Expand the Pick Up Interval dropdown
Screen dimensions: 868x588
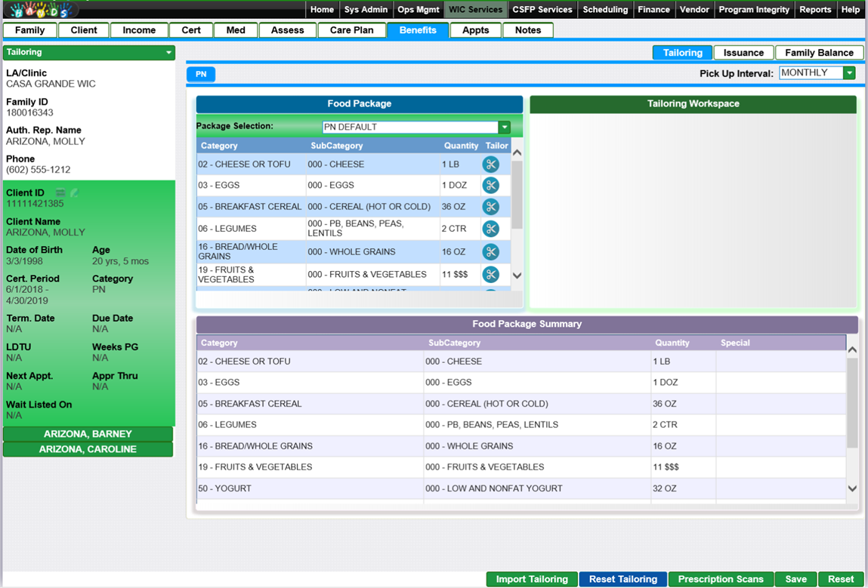(849, 73)
